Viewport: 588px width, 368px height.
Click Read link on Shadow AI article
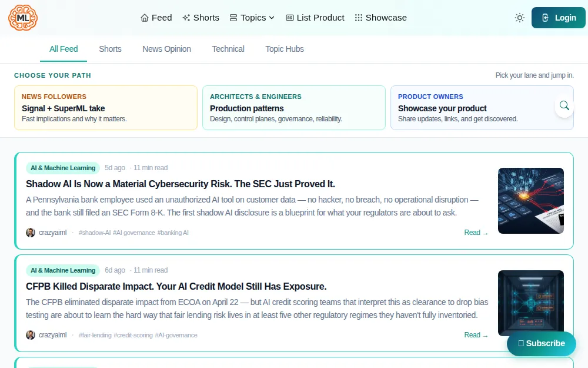[x=476, y=233]
